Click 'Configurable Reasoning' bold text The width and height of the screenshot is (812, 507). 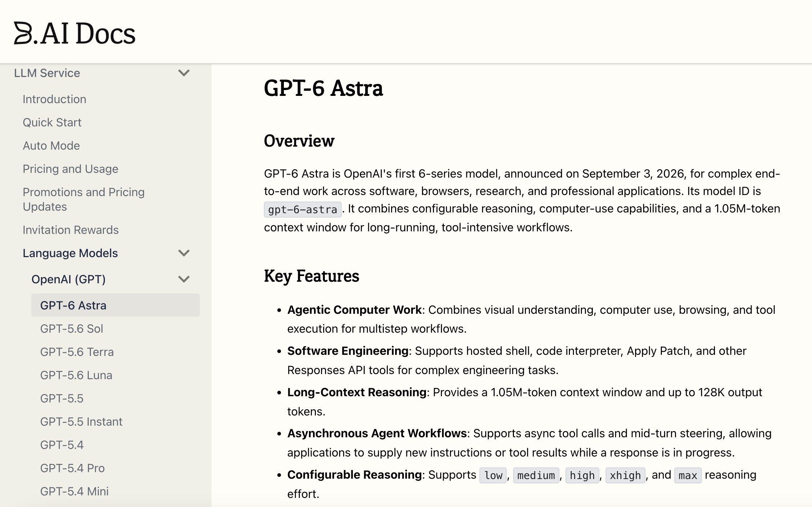[354, 475]
